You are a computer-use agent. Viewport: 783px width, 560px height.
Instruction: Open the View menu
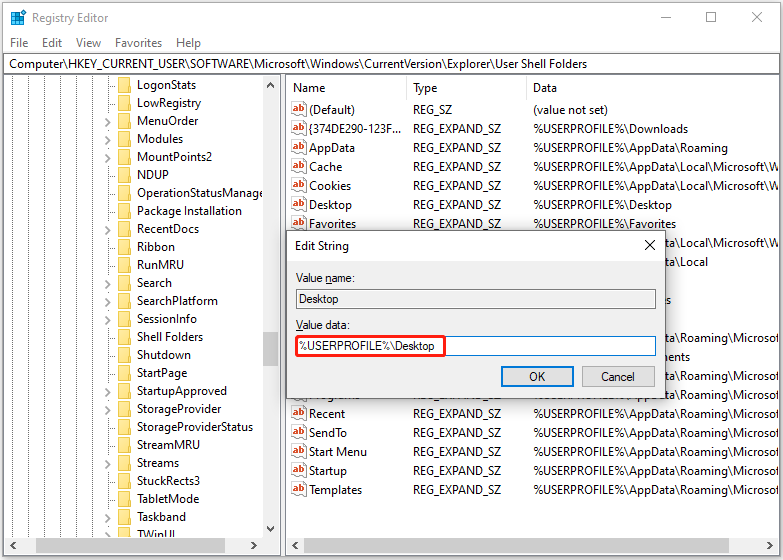click(x=88, y=43)
